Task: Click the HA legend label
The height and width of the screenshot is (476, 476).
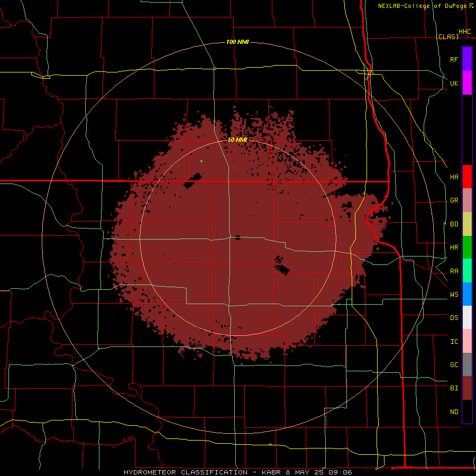Action: pyautogui.click(x=454, y=177)
